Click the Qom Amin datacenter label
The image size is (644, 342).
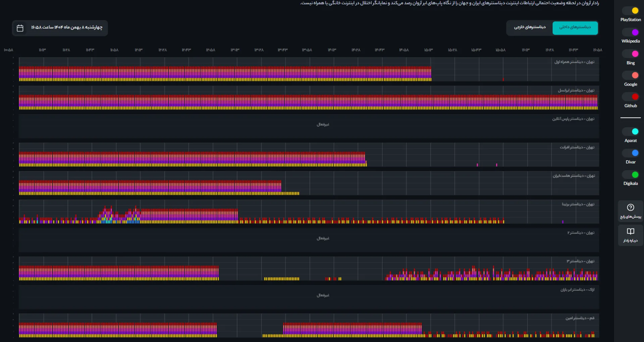[x=580, y=318]
